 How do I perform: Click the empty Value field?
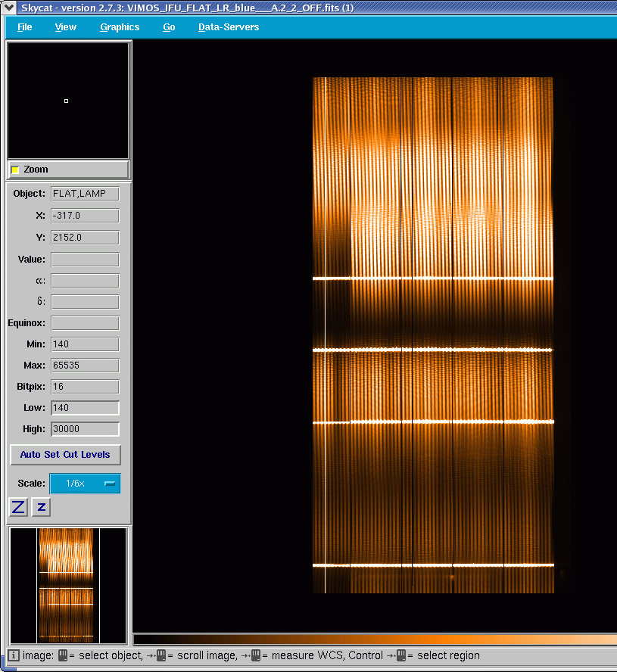85,260
